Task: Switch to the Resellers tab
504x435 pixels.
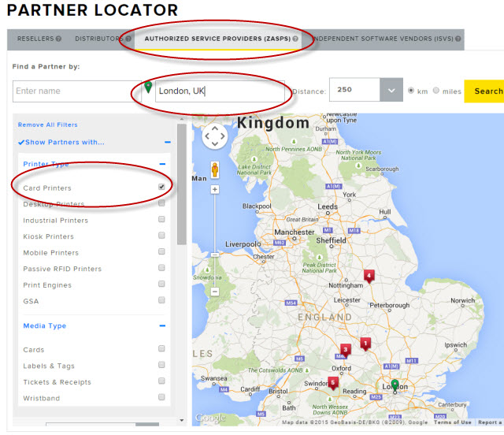Action: coord(35,39)
